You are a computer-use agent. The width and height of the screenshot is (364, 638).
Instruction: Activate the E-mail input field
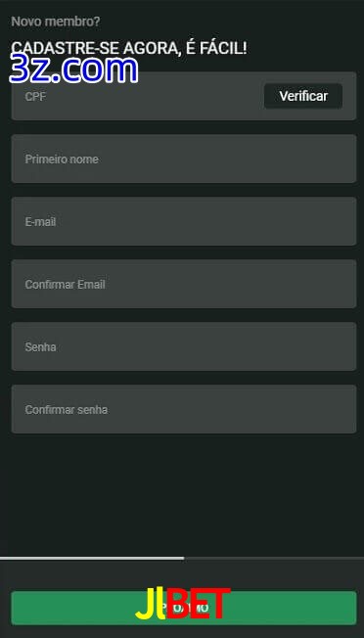[x=184, y=221]
